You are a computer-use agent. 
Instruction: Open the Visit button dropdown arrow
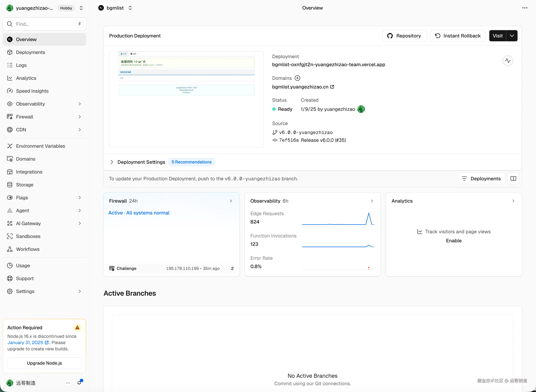[x=512, y=36]
